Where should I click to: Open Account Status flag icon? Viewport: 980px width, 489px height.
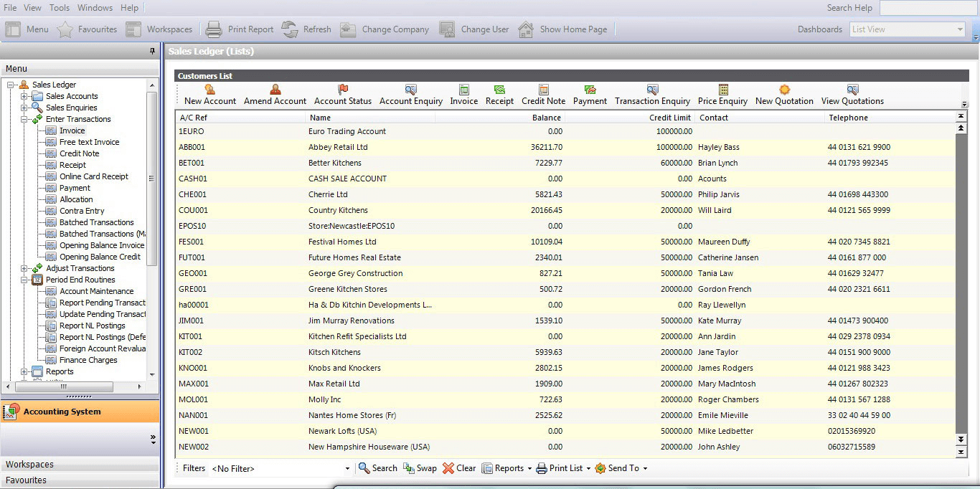coord(342,90)
